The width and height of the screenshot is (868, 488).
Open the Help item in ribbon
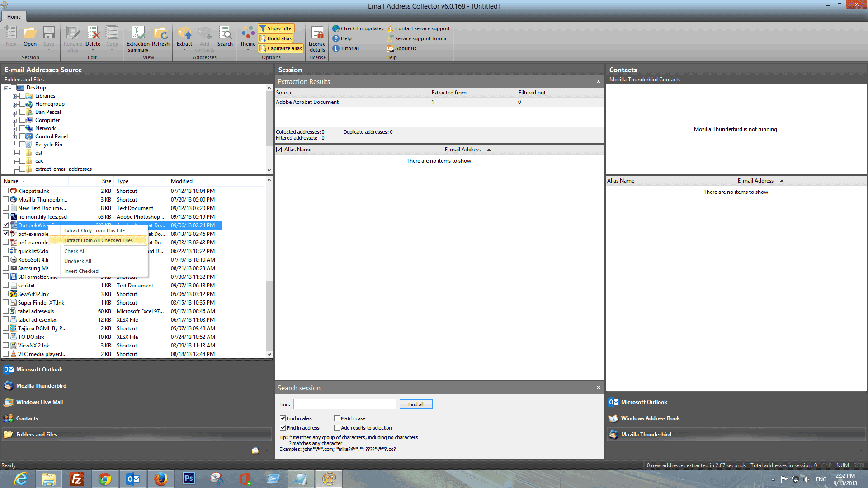[x=342, y=38]
